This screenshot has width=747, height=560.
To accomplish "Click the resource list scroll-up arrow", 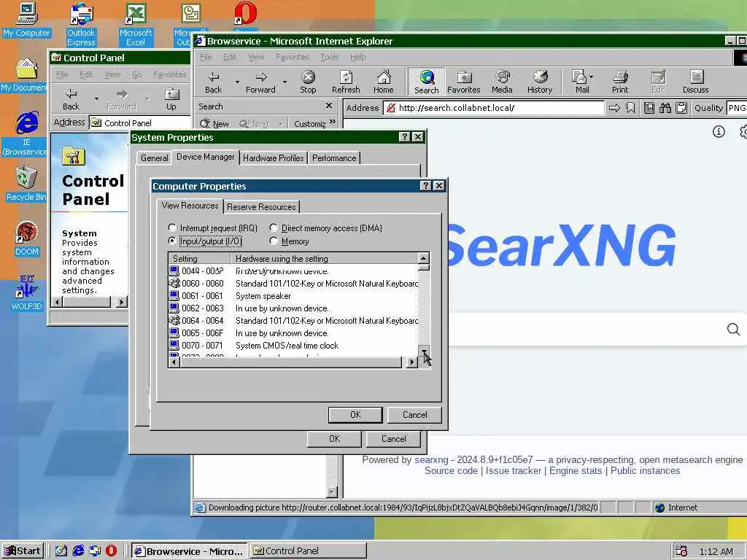I will tap(424, 258).
